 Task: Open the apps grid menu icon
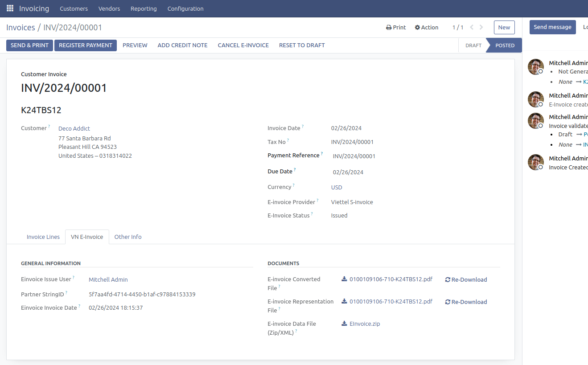(x=10, y=8)
